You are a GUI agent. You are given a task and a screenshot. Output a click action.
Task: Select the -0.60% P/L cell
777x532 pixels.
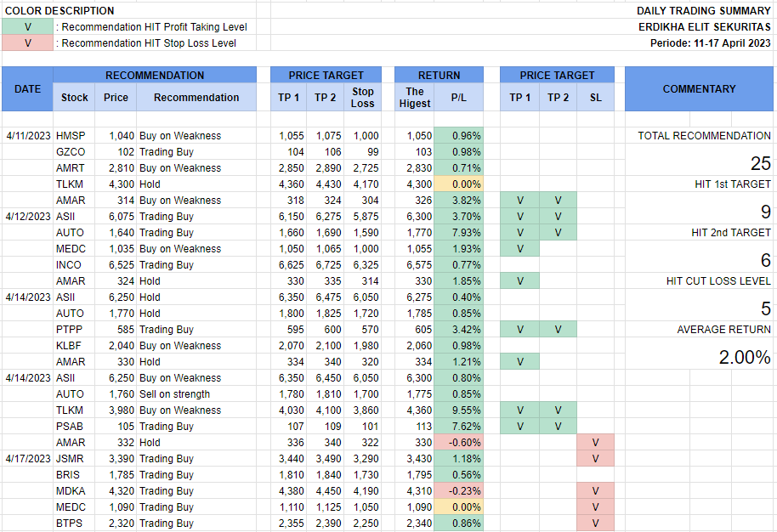(x=458, y=443)
